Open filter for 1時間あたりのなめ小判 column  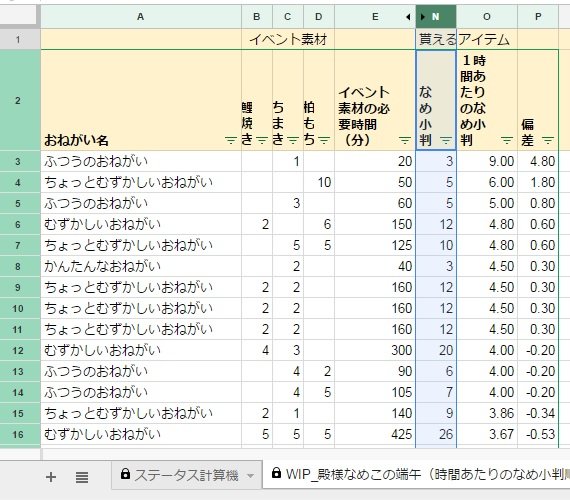point(507,140)
